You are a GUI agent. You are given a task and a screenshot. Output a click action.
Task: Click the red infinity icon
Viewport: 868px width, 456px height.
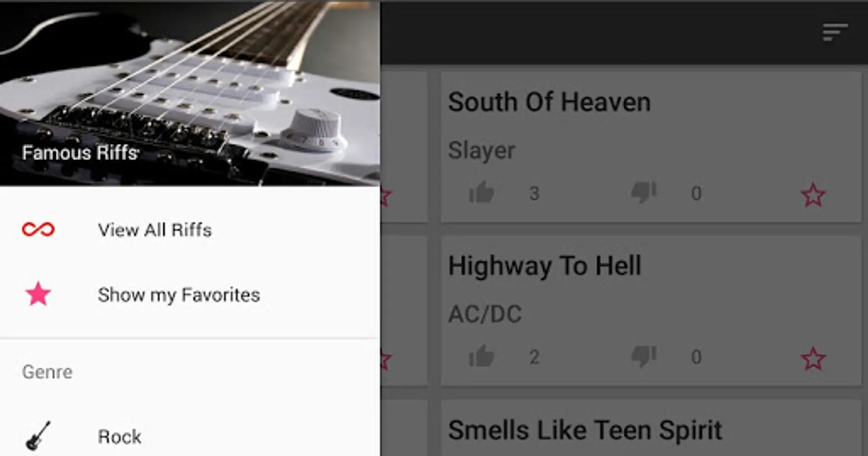point(38,230)
